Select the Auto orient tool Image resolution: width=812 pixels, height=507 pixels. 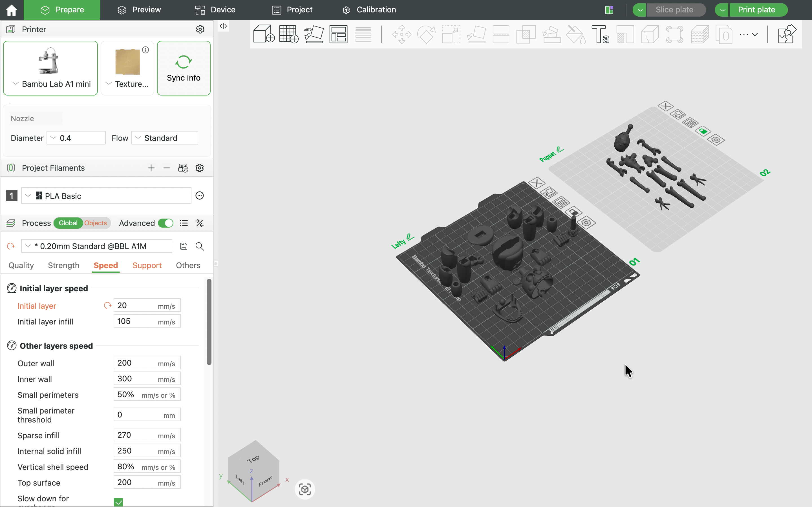pos(314,34)
